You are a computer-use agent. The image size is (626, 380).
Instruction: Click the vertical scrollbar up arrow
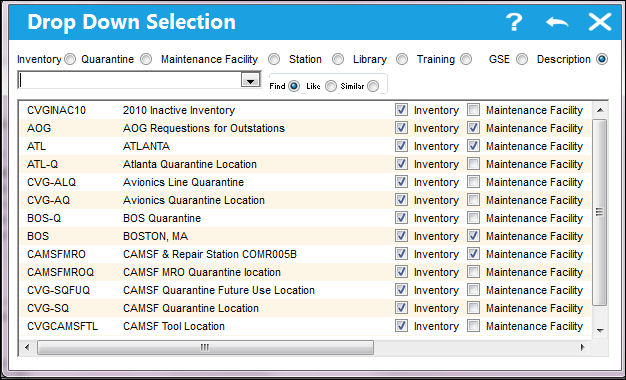pos(600,110)
